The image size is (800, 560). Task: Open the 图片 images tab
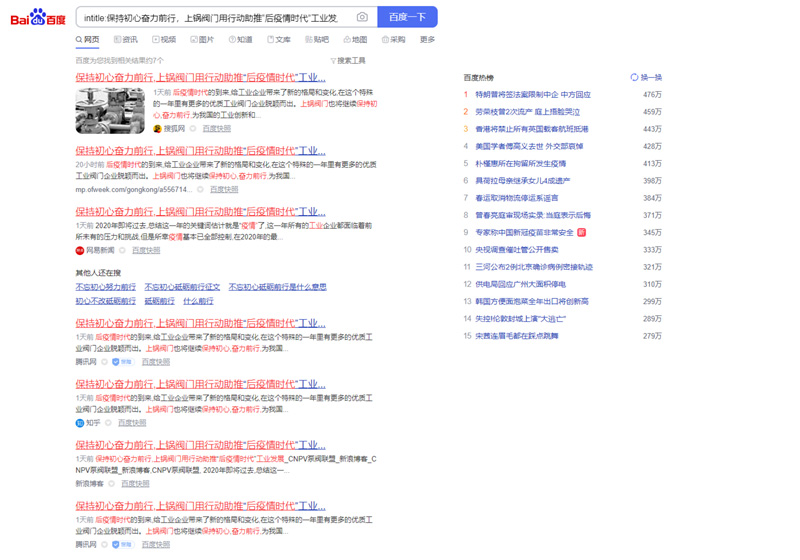tap(202, 40)
